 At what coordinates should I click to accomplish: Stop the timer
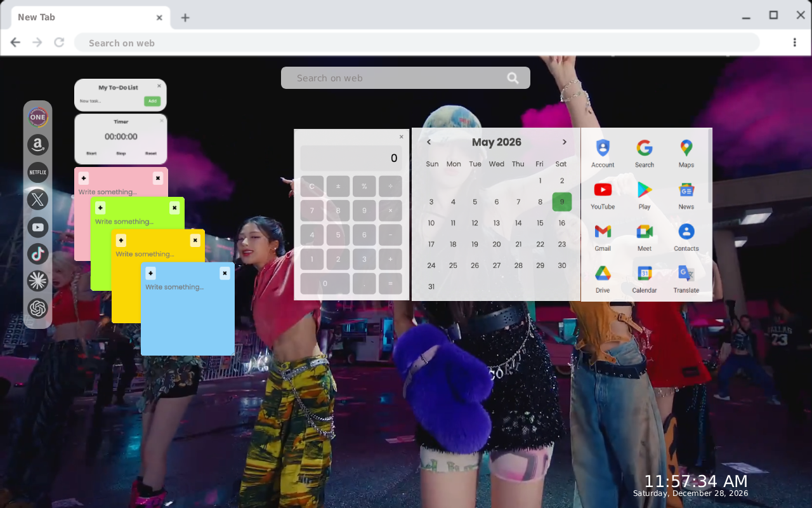pos(121,154)
